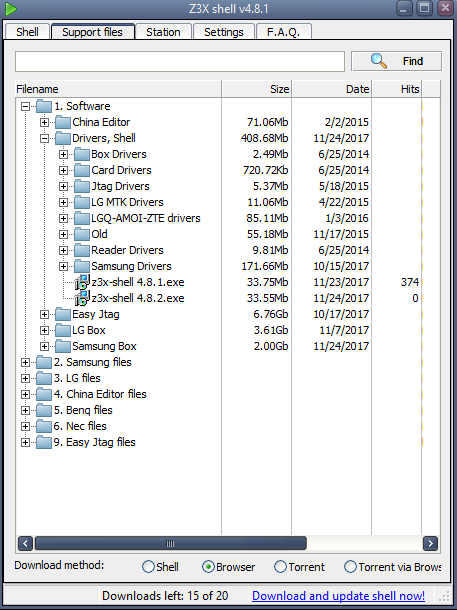Open the F.A.Q. tab
Screen dimensions: 457x610
pyautogui.click(x=284, y=32)
